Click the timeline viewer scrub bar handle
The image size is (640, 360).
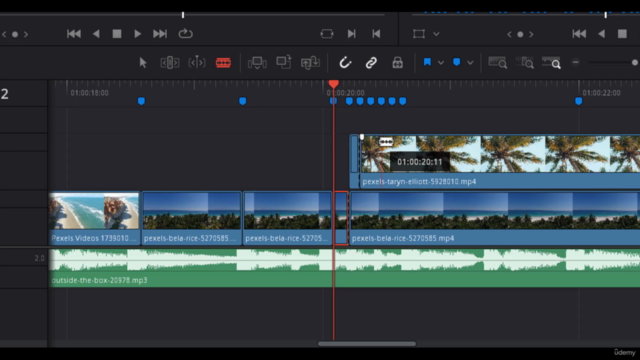(606, 15)
